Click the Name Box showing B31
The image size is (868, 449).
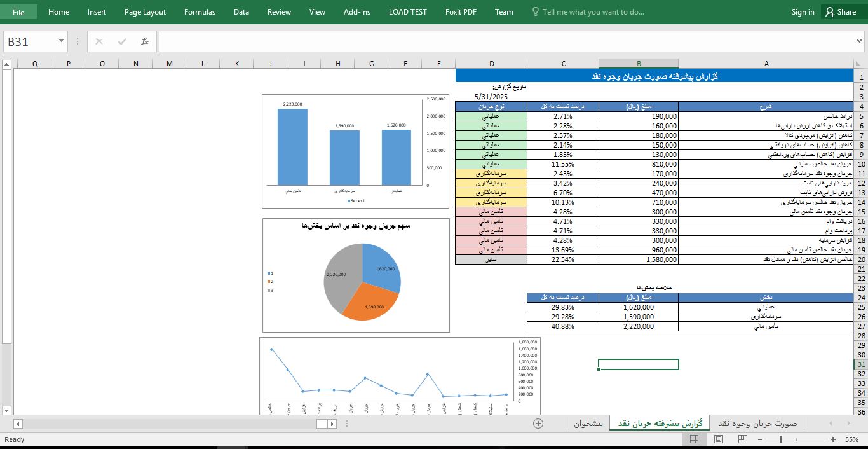[x=31, y=41]
